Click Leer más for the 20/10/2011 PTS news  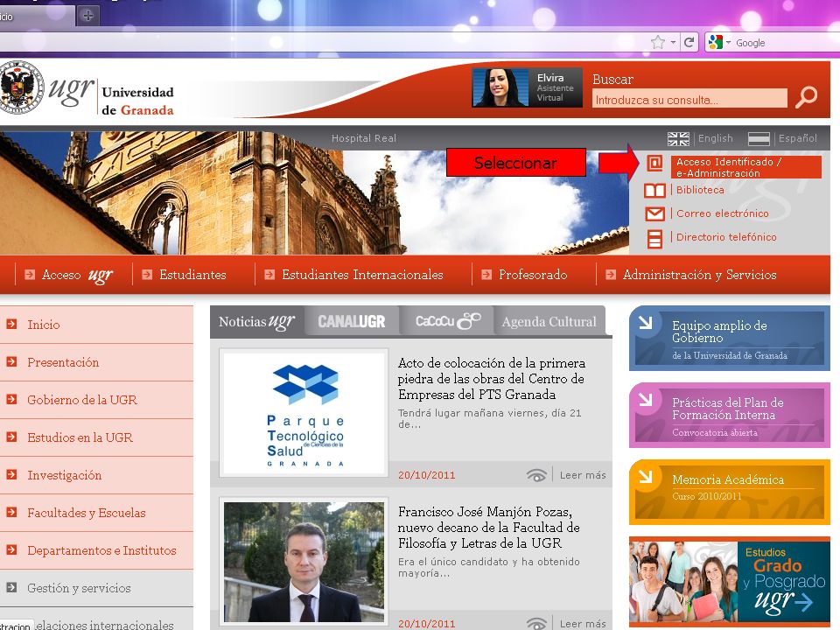[583, 475]
